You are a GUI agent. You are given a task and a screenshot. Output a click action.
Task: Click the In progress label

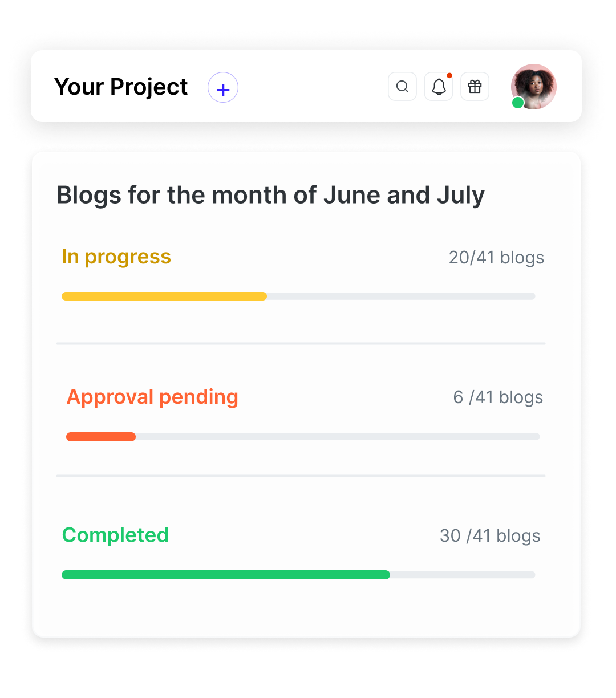click(116, 257)
